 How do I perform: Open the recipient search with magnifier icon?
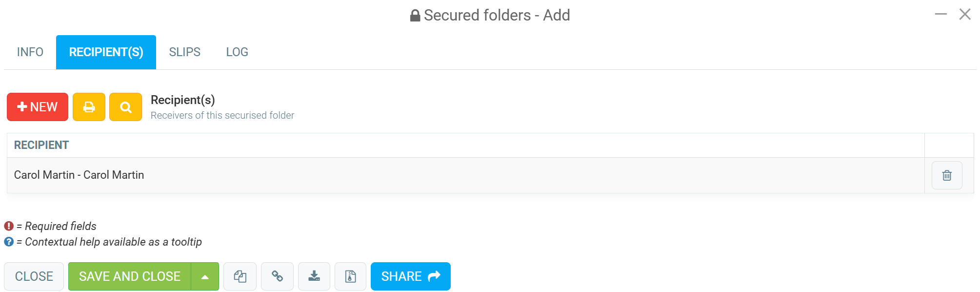pos(125,107)
